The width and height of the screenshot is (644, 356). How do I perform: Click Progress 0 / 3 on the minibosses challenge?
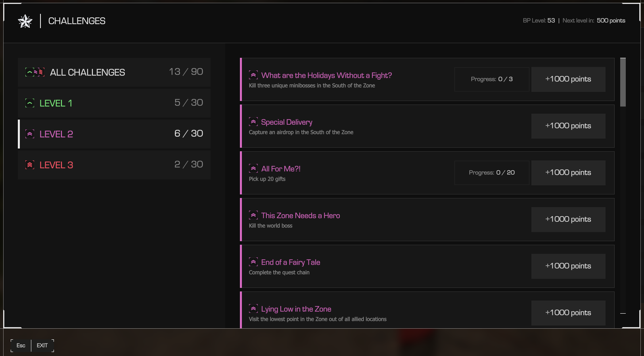point(492,79)
